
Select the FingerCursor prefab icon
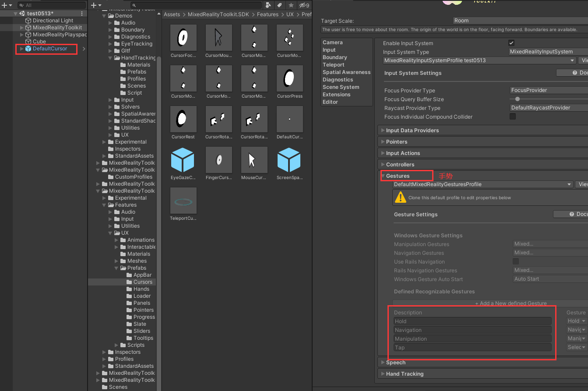pyautogui.click(x=218, y=160)
